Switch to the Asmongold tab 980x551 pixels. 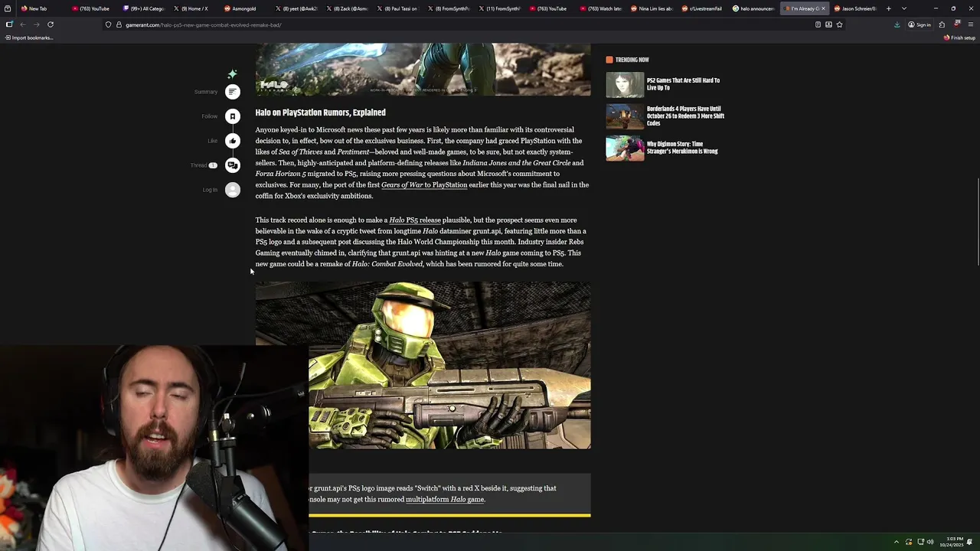click(x=244, y=8)
